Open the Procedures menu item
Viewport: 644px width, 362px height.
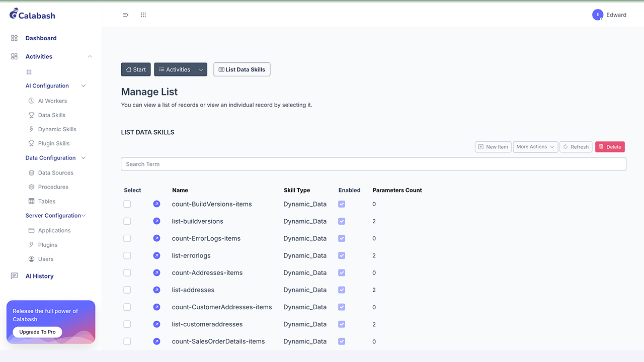click(53, 187)
